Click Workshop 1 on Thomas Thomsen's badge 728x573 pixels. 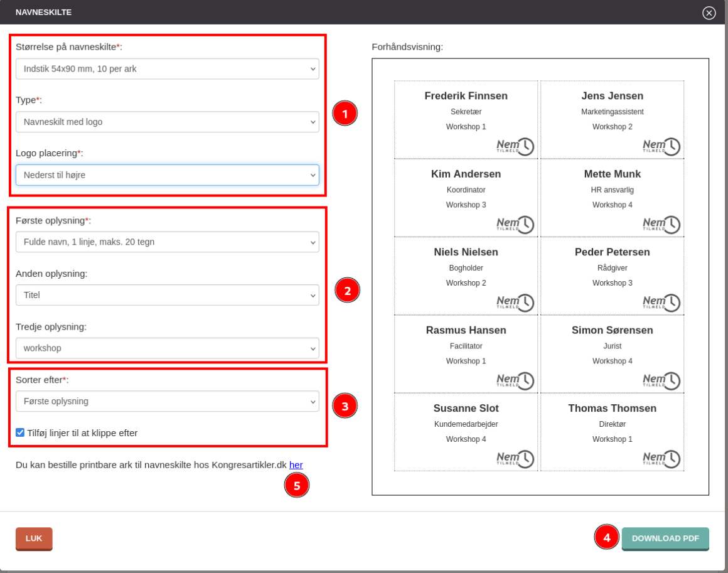pyautogui.click(x=613, y=439)
